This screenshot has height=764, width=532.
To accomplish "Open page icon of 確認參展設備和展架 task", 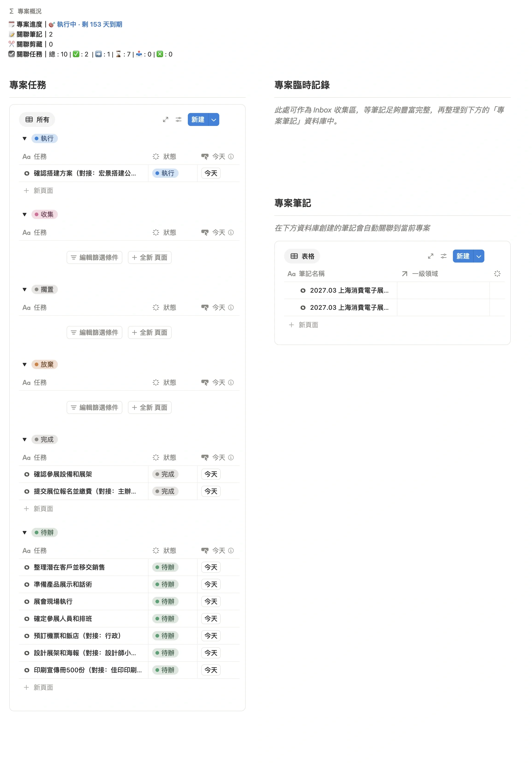I will (x=27, y=474).
